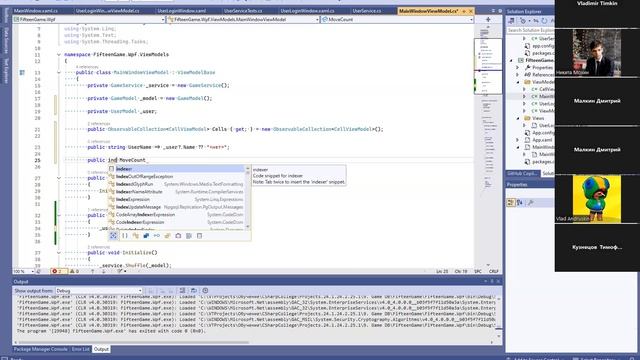Toggle the namespaces filter in IntelliSense
Image resolution: width=640 pixels, height=360 pixels.
[125, 236]
